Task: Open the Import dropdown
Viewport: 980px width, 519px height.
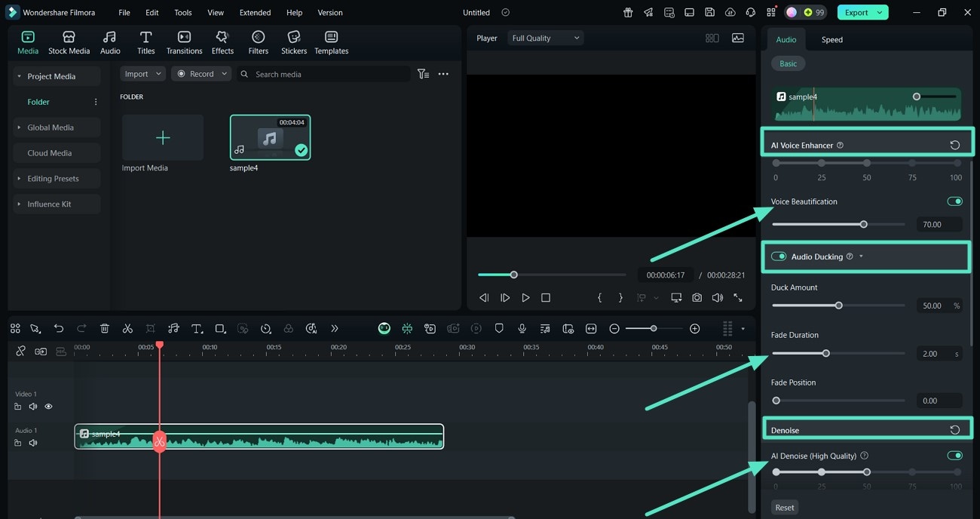Action: coord(143,74)
